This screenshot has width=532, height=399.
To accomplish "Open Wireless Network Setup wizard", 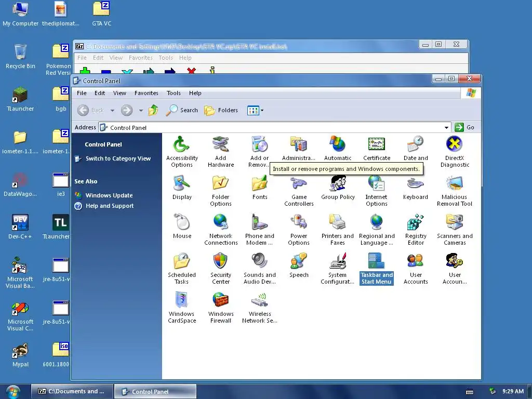I will coord(260,308).
